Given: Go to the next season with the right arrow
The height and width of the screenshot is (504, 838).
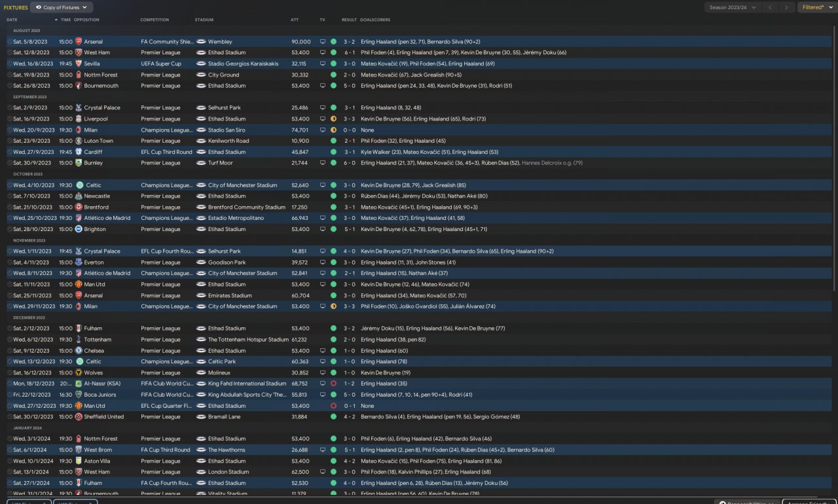Looking at the screenshot, I should tap(786, 7).
